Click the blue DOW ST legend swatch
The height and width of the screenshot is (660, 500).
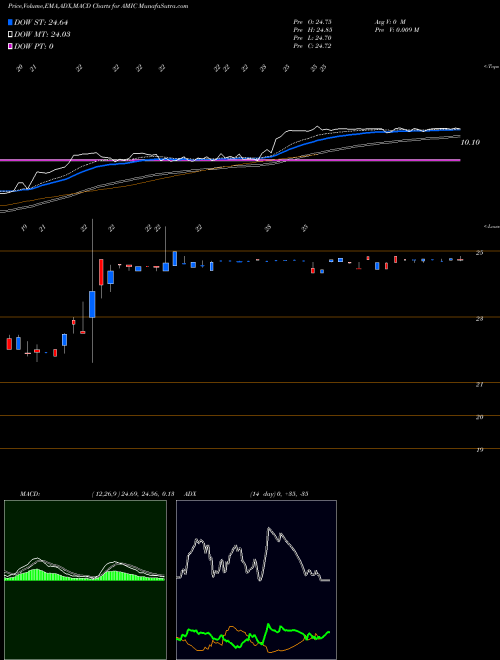10,23
